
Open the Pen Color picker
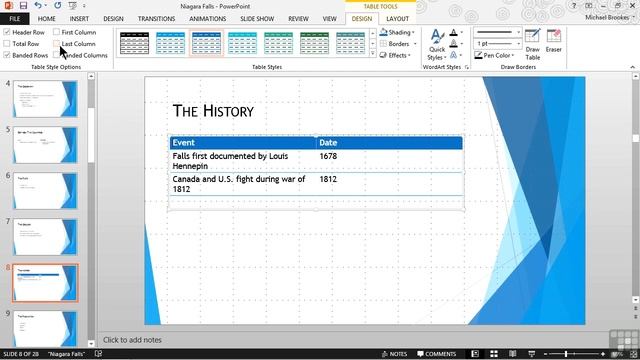494,55
